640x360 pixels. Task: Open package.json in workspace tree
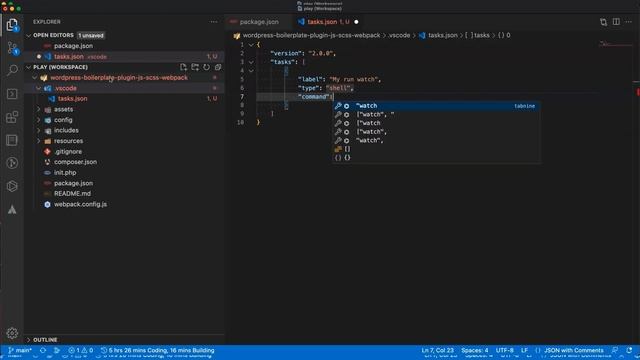point(73,183)
